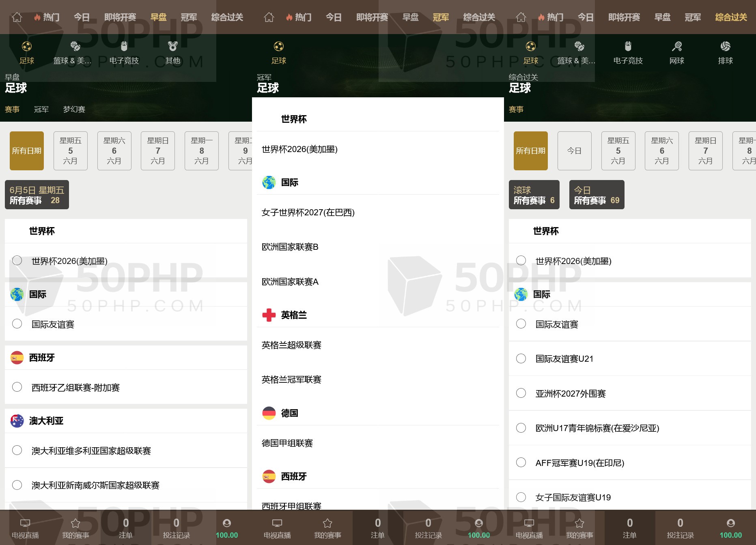The height and width of the screenshot is (545, 756).
Task: Switch to the 梦幻赛 sub-tab
Action: pos(74,109)
